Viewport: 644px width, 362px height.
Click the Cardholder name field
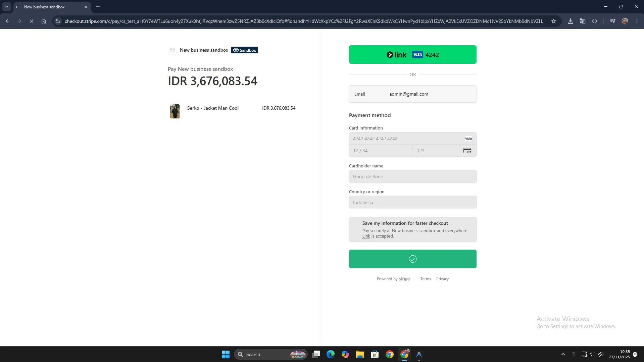point(412,176)
